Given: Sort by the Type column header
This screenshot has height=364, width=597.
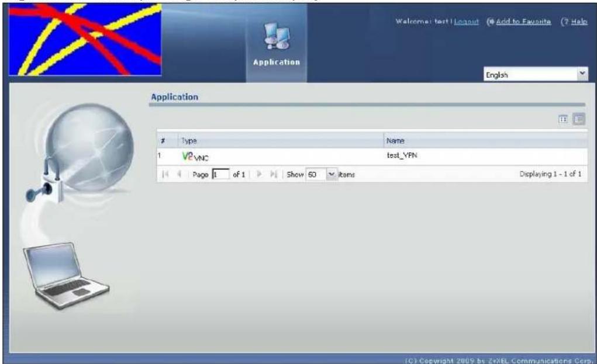Looking at the screenshot, I should [x=281, y=141].
